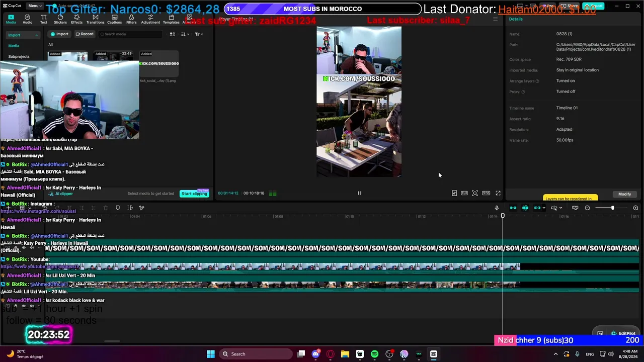Select the kick.com/soussi000 image thumbnail

tap(158, 64)
